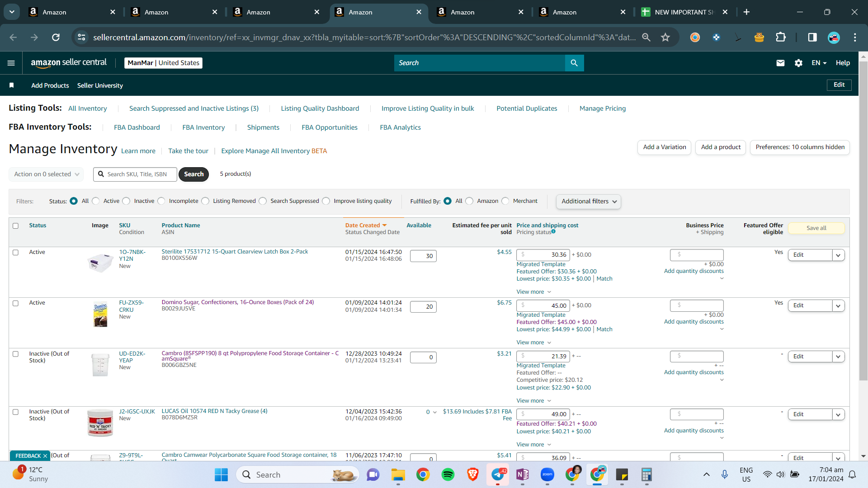Click the Domino Sugar product image

tap(100, 314)
